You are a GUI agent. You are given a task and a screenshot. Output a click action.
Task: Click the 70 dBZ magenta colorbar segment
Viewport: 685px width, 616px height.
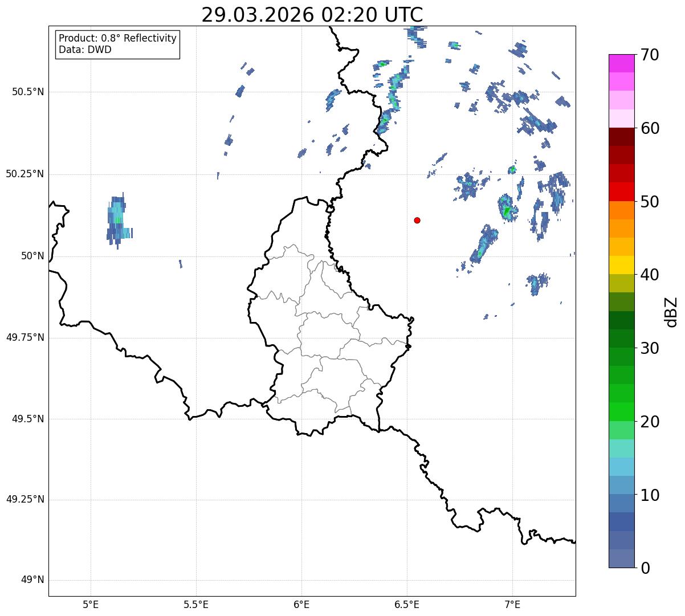(622, 63)
